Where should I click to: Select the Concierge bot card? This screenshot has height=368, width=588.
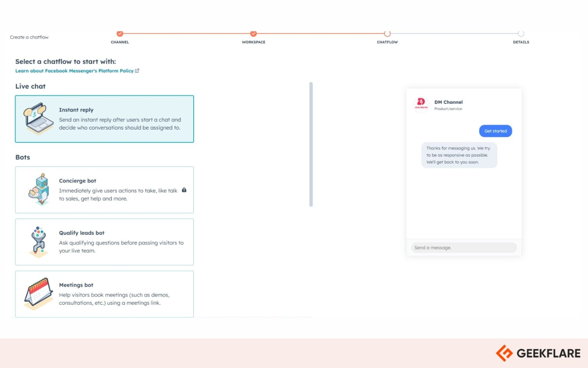point(105,190)
